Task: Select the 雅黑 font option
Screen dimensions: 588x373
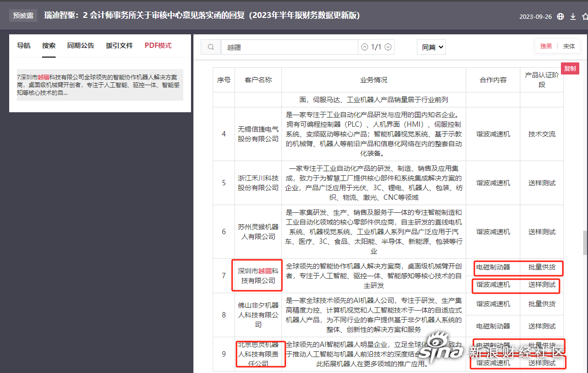Action: [x=546, y=46]
